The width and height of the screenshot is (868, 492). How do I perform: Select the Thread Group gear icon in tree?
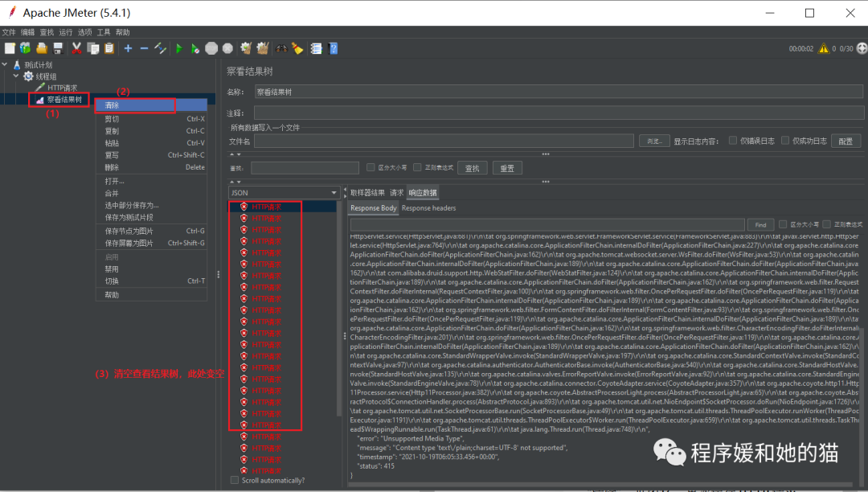coord(28,76)
